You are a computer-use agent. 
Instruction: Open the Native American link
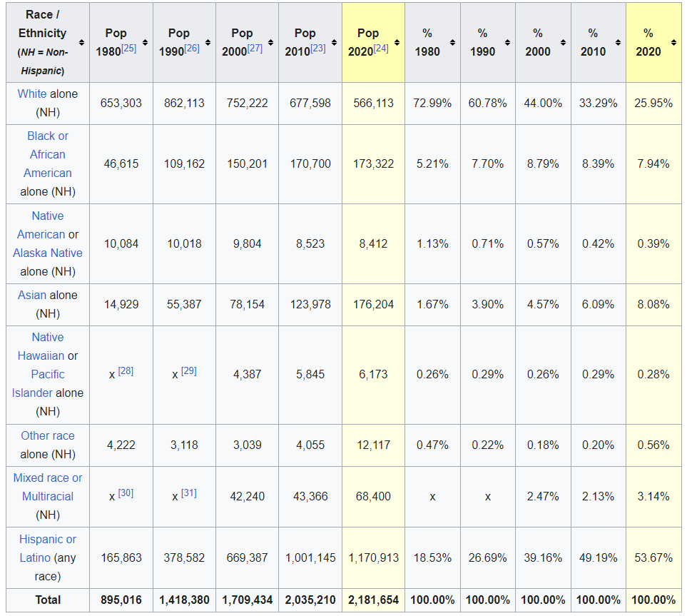(x=41, y=226)
